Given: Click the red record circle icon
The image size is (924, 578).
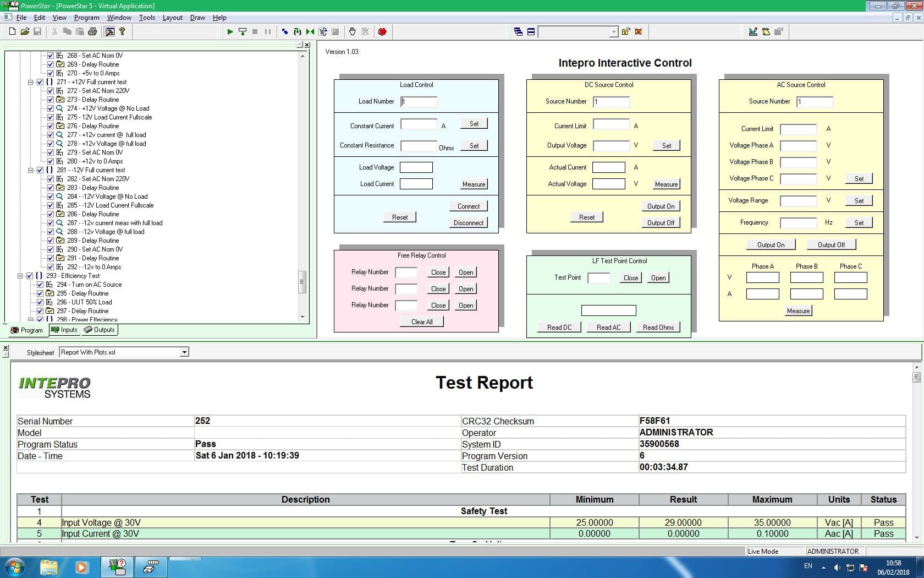Looking at the screenshot, I should 382,31.
